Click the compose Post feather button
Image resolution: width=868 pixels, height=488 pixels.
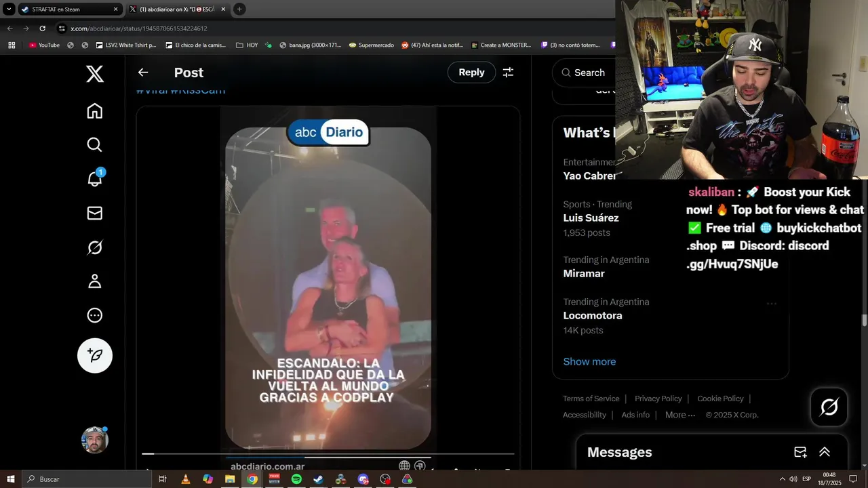click(x=95, y=355)
